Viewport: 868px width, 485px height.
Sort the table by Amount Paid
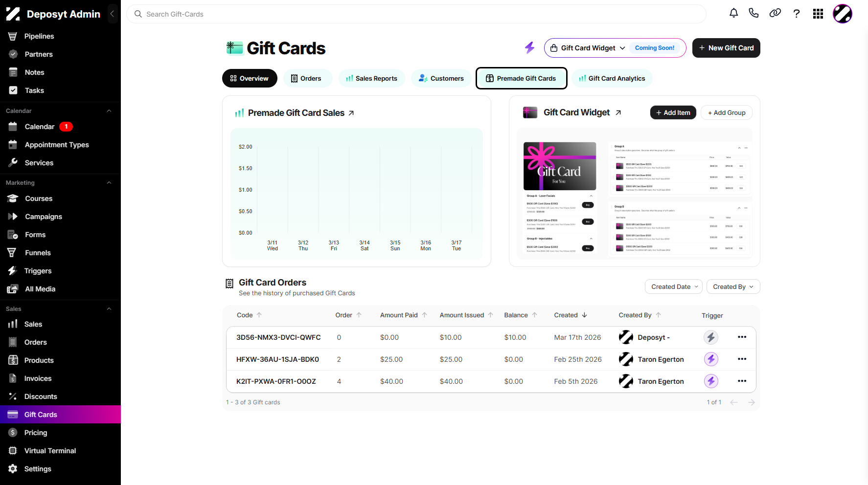click(404, 315)
